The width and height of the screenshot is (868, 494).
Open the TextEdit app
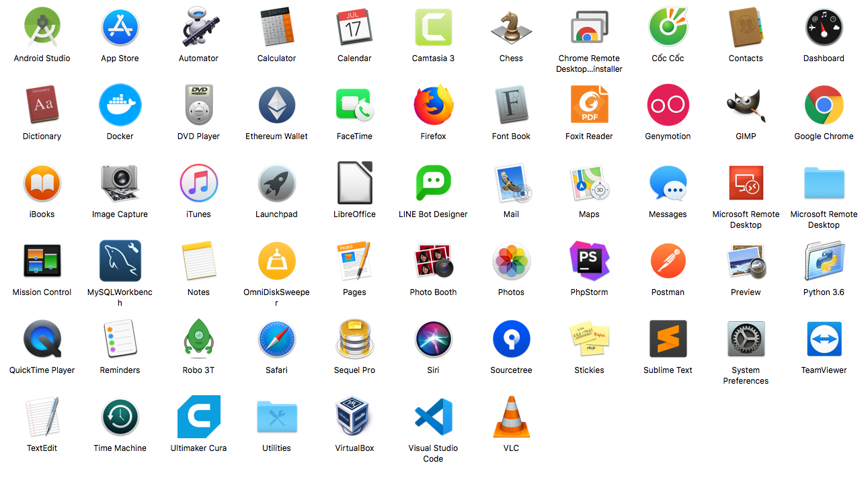(42, 417)
